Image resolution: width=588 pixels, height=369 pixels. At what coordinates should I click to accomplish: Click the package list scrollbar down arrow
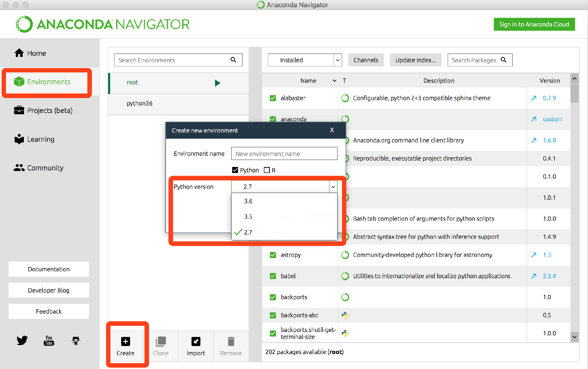575,337
